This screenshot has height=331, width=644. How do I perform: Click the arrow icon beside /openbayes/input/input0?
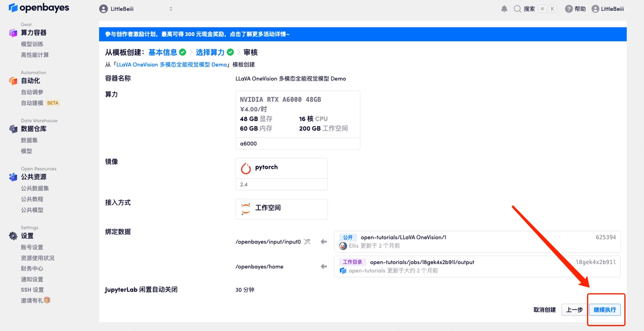point(324,242)
